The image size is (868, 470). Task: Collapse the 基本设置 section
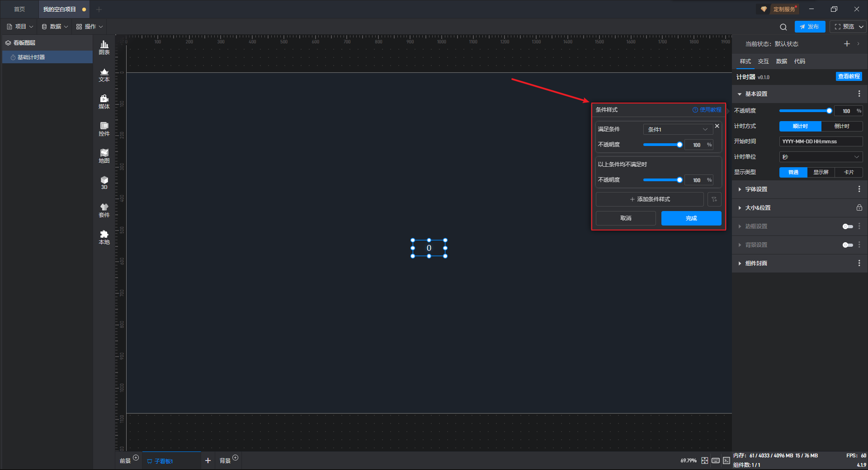click(740, 94)
